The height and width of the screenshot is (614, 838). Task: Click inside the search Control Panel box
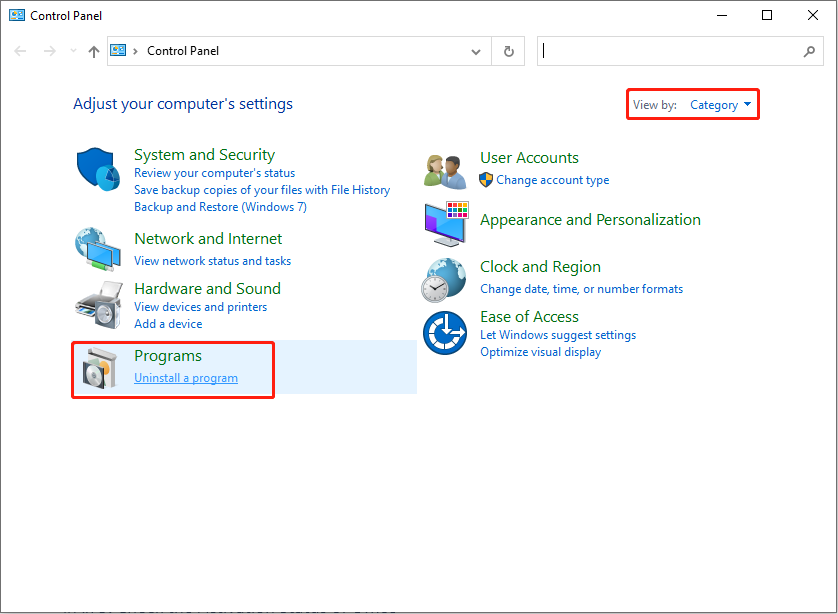(670, 51)
